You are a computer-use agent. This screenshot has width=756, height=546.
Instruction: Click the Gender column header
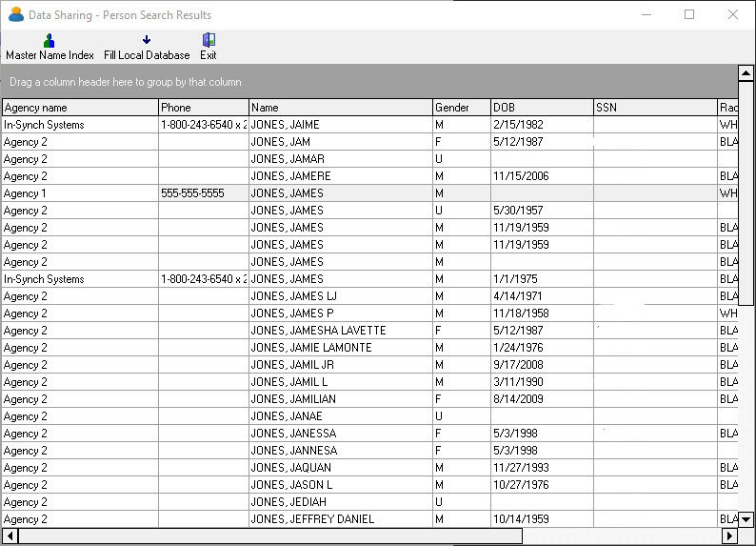(461, 108)
